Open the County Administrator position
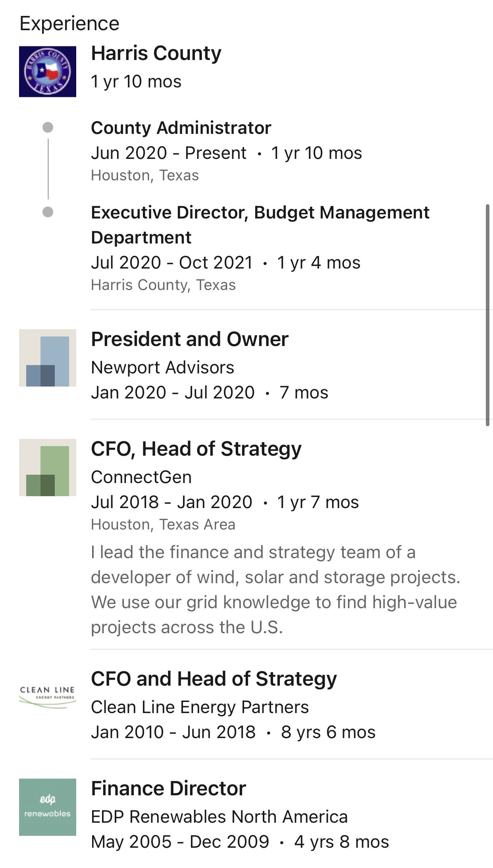The height and width of the screenshot is (868, 493). click(181, 128)
